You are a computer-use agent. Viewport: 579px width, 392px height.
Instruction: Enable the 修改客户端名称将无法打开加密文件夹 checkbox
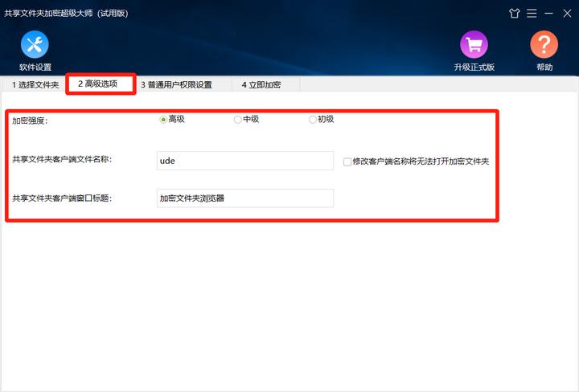click(347, 161)
